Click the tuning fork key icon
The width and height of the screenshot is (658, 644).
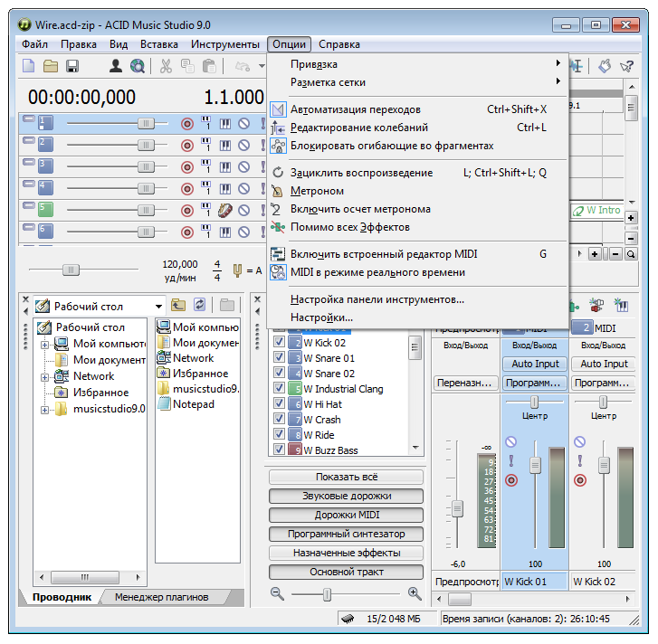[237, 270]
